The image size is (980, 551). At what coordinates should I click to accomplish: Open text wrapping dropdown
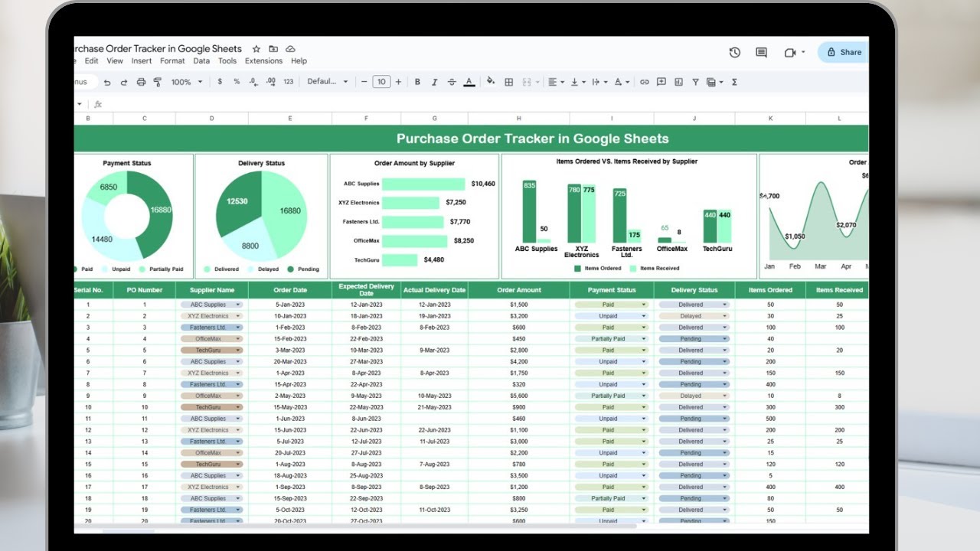[599, 82]
